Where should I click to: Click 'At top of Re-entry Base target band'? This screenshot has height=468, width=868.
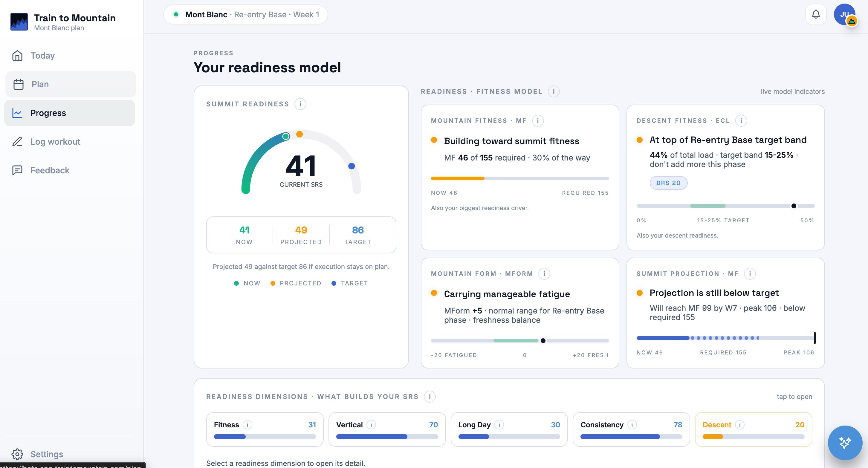(x=728, y=140)
